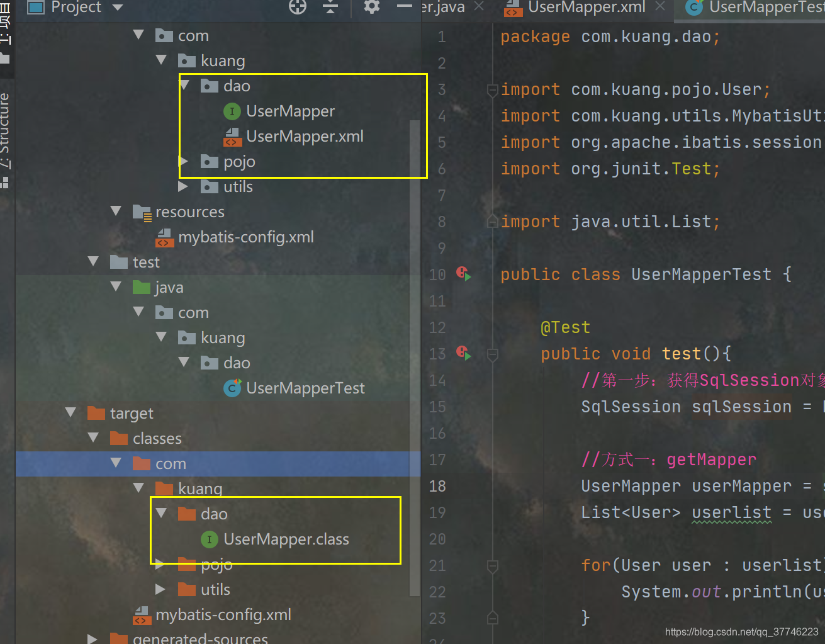825x644 pixels.
Task: Select mybatis-config.xml under resources
Action: click(x=245, y=237)
